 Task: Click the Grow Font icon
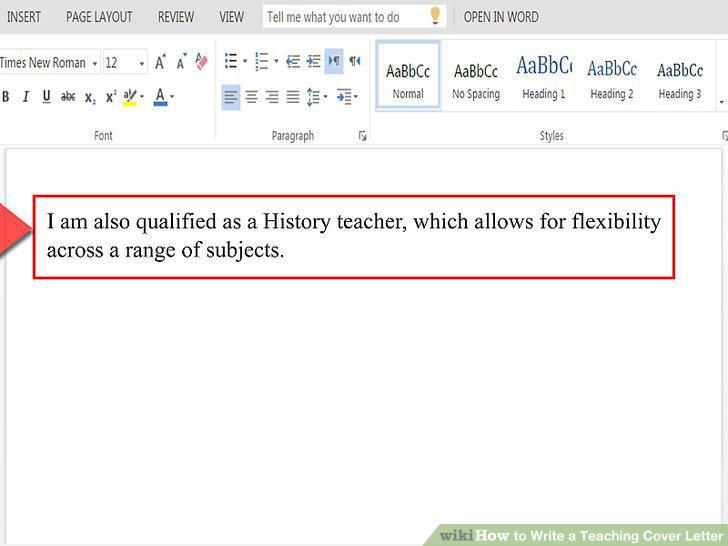coord(160,62)
